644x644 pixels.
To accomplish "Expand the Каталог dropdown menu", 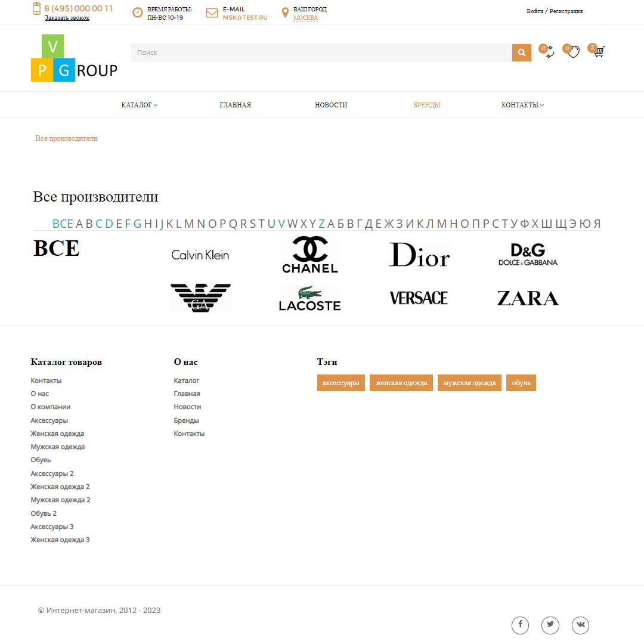I will tap(139, 105).
